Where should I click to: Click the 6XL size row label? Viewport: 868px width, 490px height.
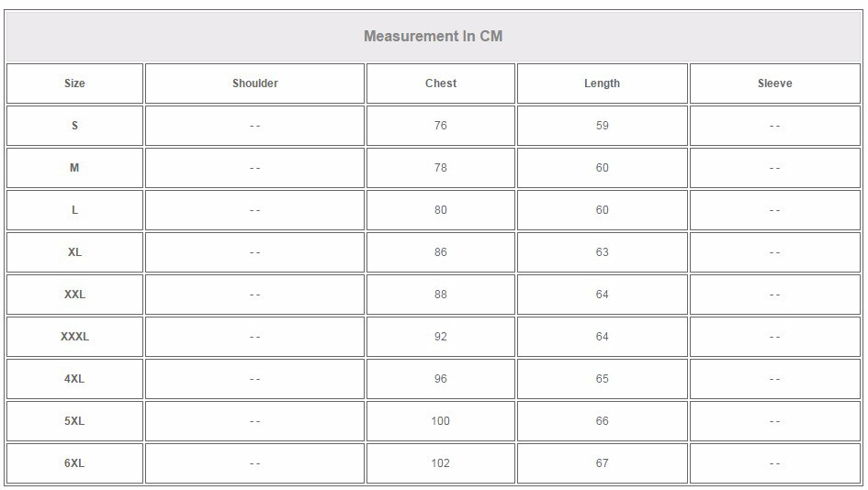click(x=74, y=463)
